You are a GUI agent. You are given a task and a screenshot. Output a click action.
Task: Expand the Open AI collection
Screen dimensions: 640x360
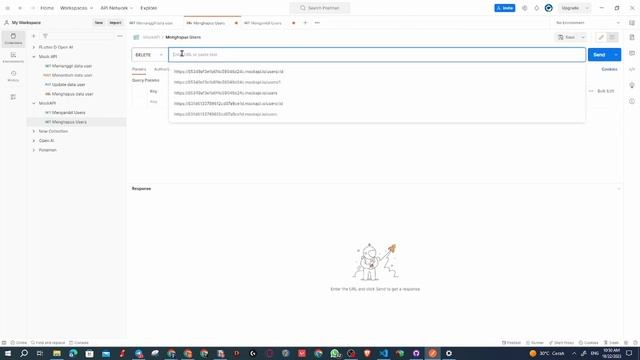pos(34,141)
